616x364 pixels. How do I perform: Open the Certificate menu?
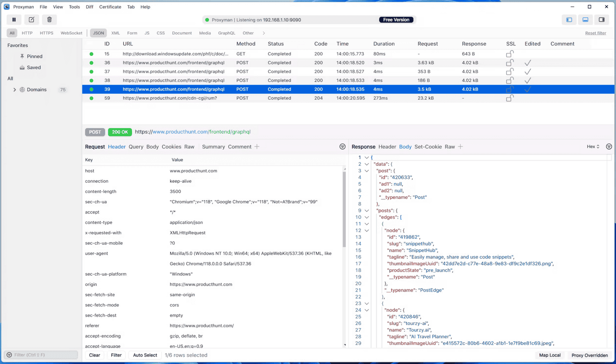click(110, 7)
